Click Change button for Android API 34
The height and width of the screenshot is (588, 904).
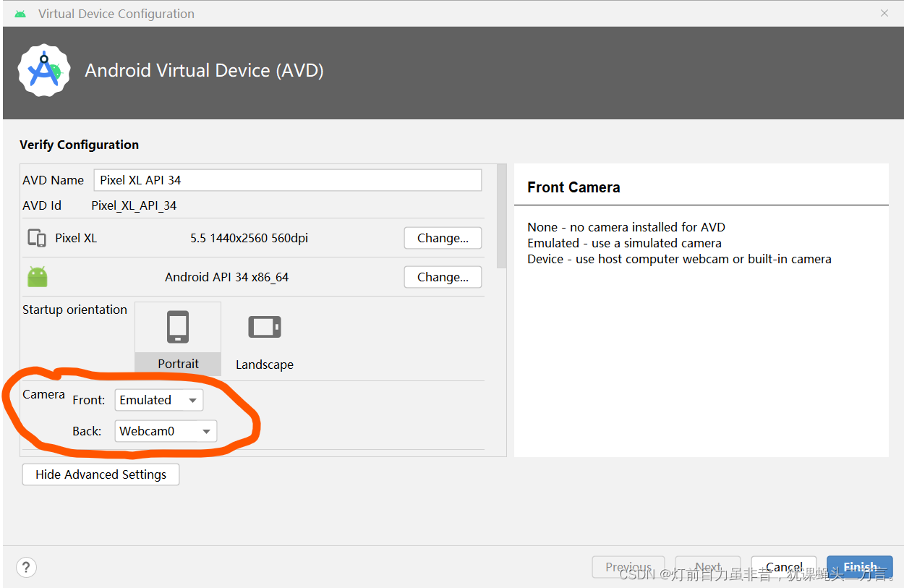(x=443, y=277)
